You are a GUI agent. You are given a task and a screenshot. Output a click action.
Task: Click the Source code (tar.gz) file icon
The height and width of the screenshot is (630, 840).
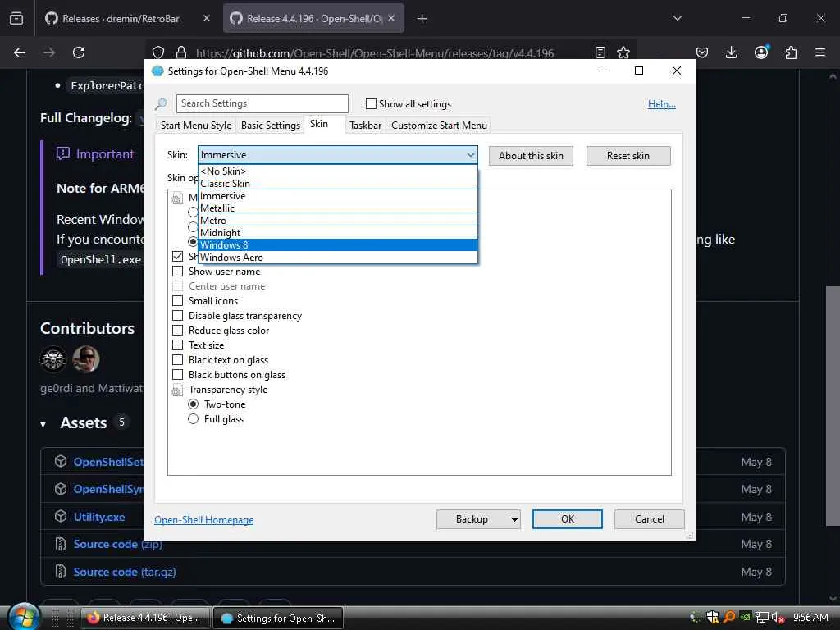(61, 571)
